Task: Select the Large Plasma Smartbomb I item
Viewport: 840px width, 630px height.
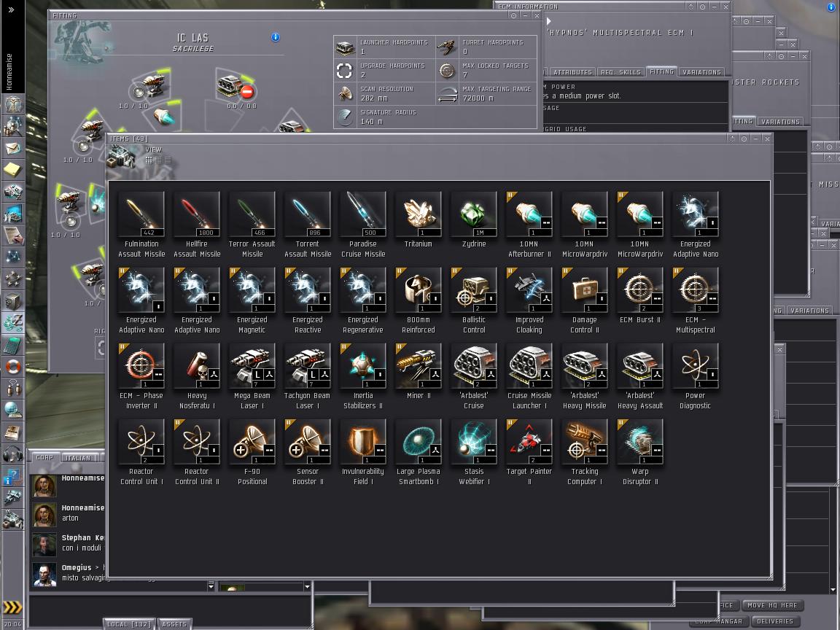Action: click(419, 454)
